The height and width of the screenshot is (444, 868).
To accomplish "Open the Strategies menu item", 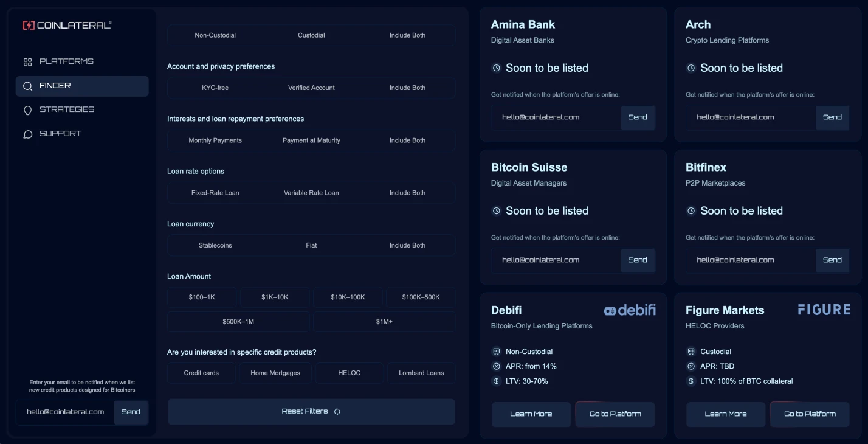I will 82,110.
